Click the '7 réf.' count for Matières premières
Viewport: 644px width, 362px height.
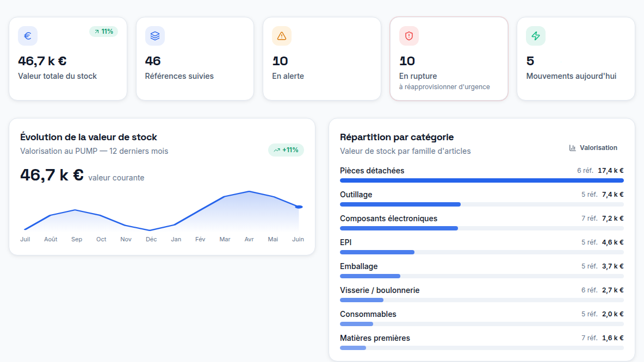tap(590, 338)
